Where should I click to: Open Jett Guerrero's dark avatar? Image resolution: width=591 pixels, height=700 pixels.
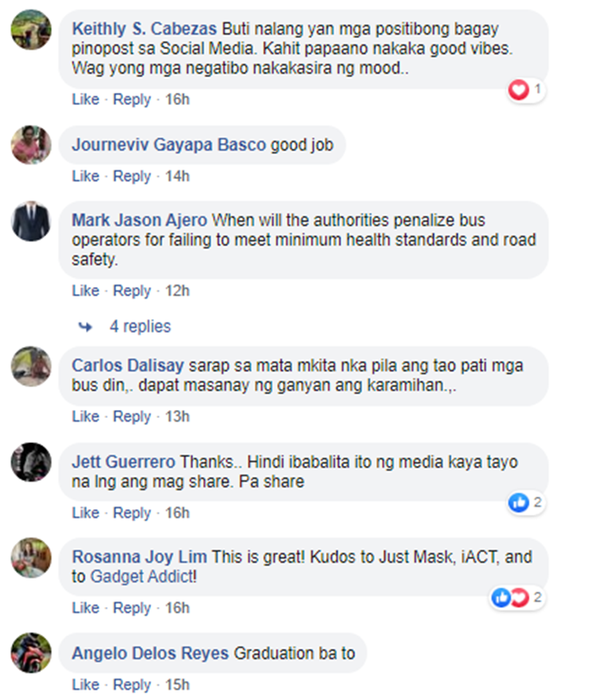pos(32,462)
